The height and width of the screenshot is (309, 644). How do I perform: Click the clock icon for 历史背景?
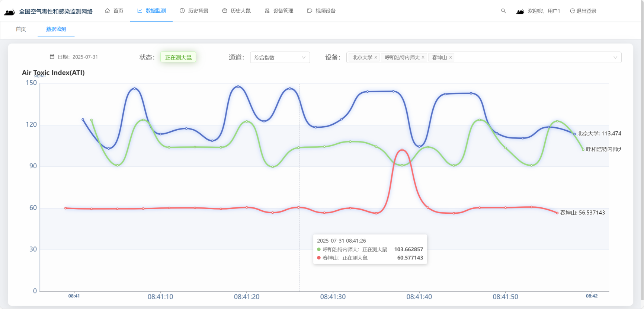click(182, 11)
